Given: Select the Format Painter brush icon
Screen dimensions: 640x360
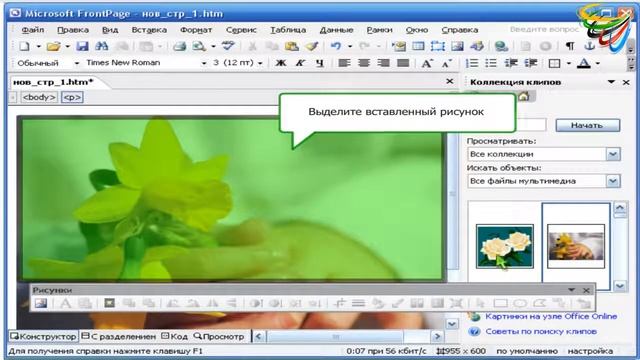Looking at the screenshot, I should click(x=311, y=46).
